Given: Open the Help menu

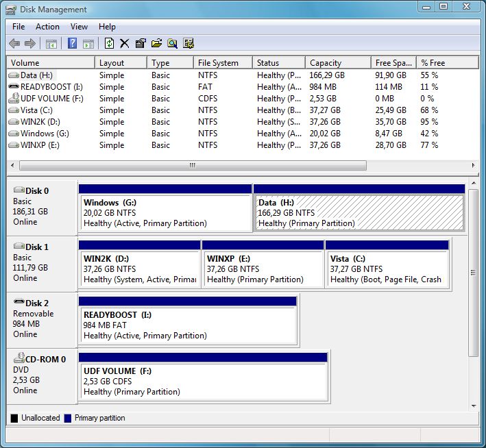Looking at the screenshot, I should coord(107,27).
